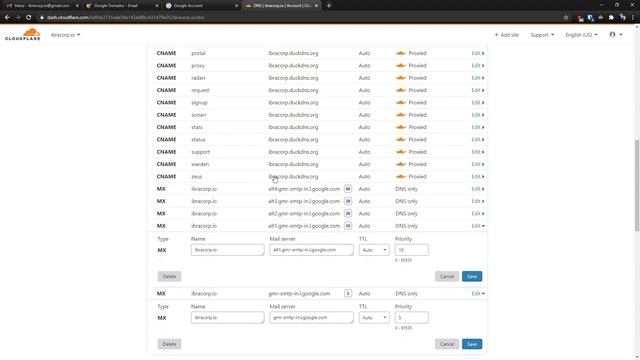Click alt3.gmr-smtp-in.l.google.com text
This screenshot has height=360, width=640.
[x=304, y=201]
